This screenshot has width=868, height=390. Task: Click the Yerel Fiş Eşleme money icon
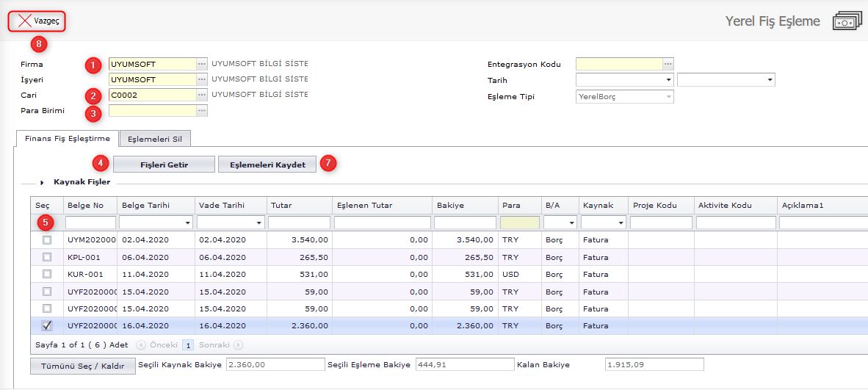tap(847, 21)
